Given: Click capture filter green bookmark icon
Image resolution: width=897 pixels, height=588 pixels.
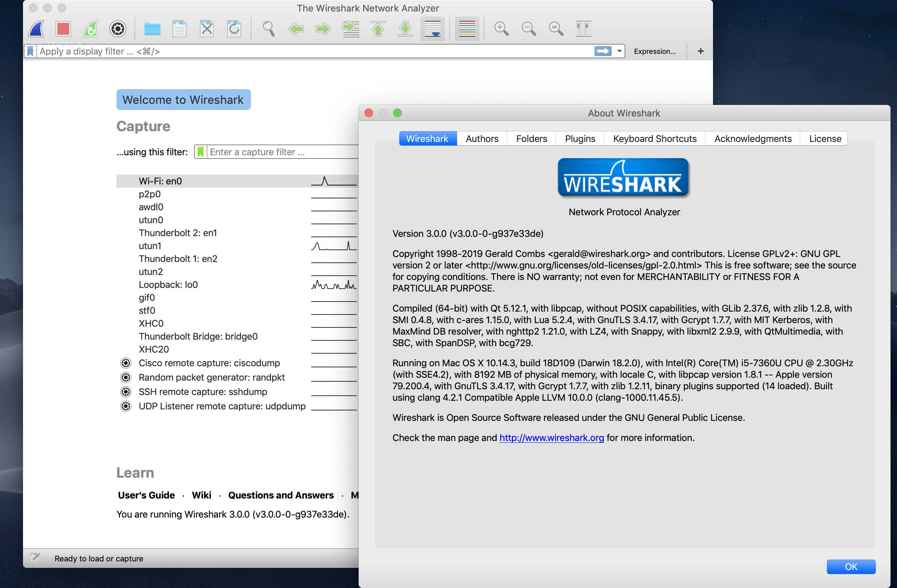Looking at the screenshot, I should (x=201, y=152).
